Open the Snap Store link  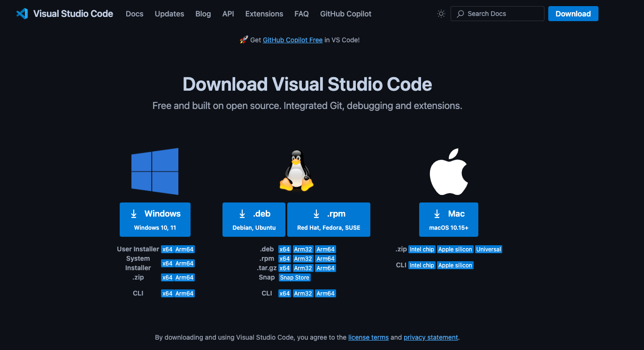click(x=295, y=278)
